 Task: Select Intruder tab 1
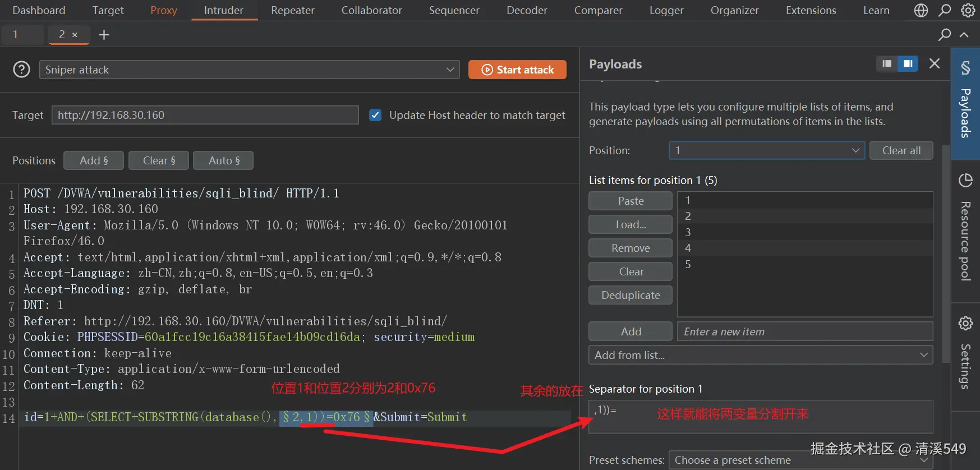click(x=21, y=35)
